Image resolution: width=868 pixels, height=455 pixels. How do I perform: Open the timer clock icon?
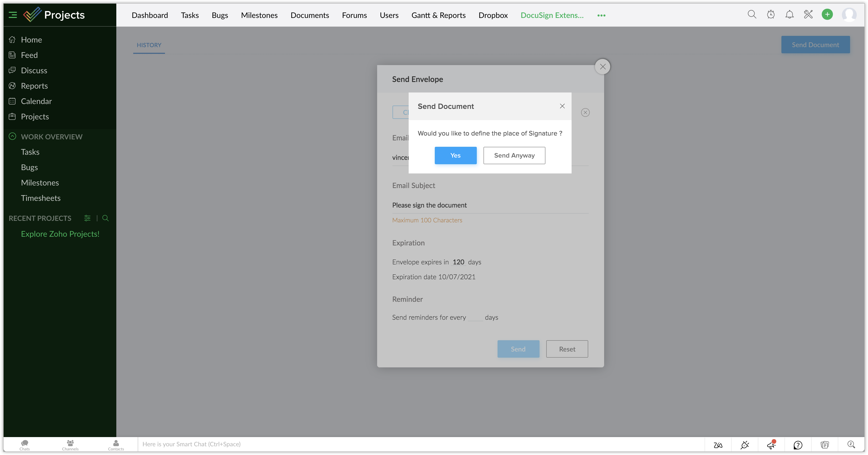click(771, 15)
